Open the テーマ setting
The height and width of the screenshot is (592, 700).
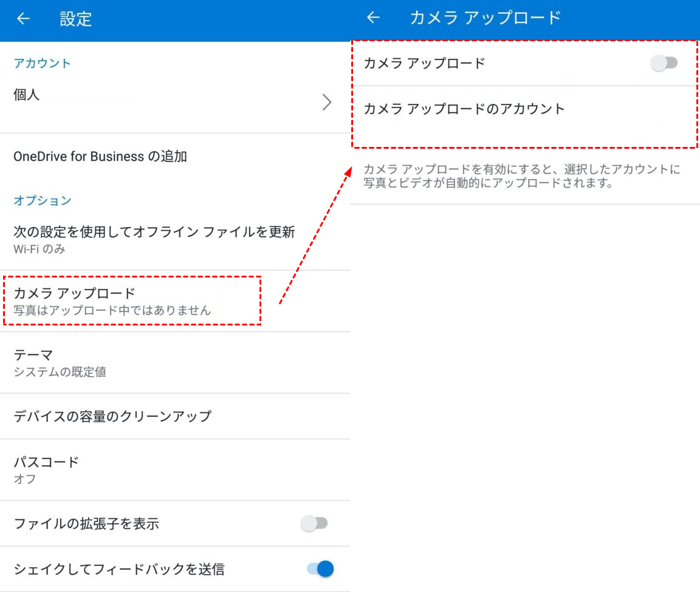pos(175,362)
